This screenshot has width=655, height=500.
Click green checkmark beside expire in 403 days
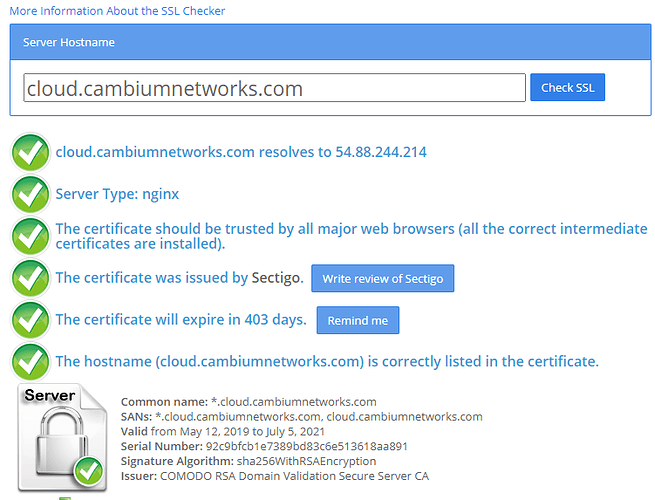30,320
